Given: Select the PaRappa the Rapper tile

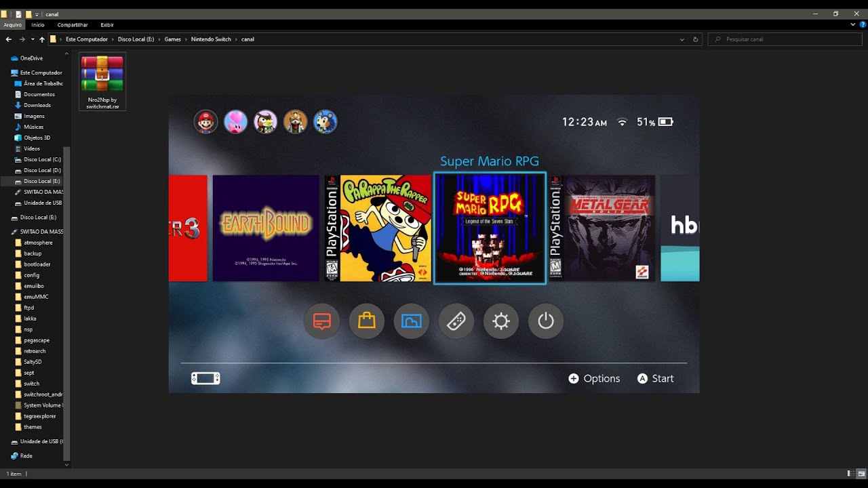Looking at the screenshot, I should click(378, 228).
